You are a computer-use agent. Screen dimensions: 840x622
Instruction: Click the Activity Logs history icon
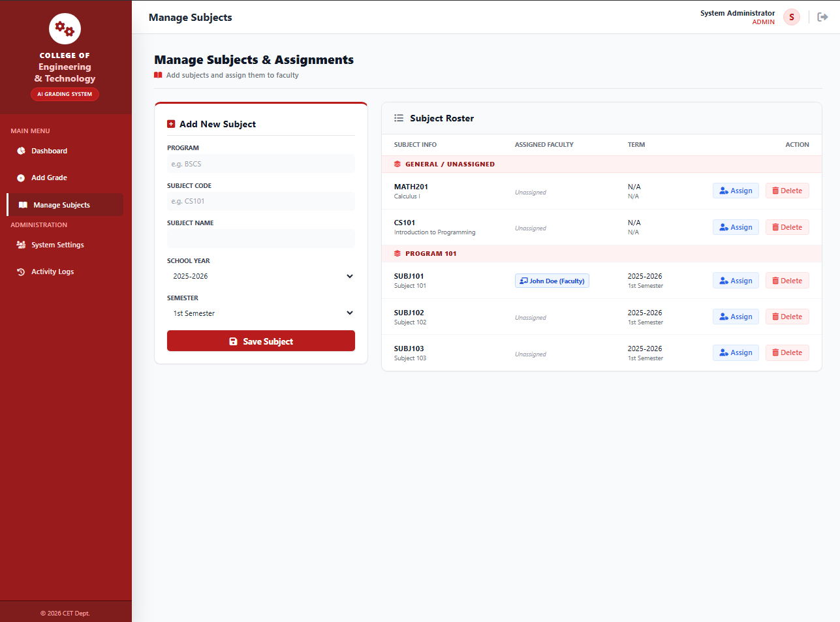point(21,272)
